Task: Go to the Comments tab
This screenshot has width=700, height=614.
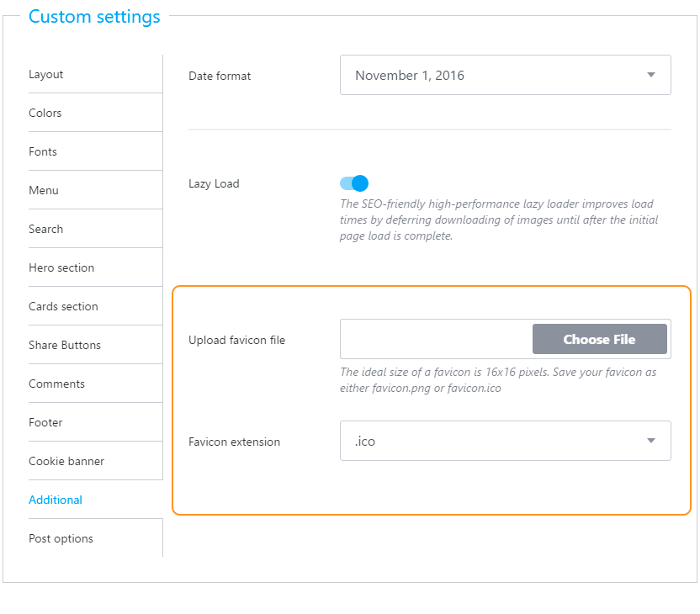Action: click(x=56, y=384)
